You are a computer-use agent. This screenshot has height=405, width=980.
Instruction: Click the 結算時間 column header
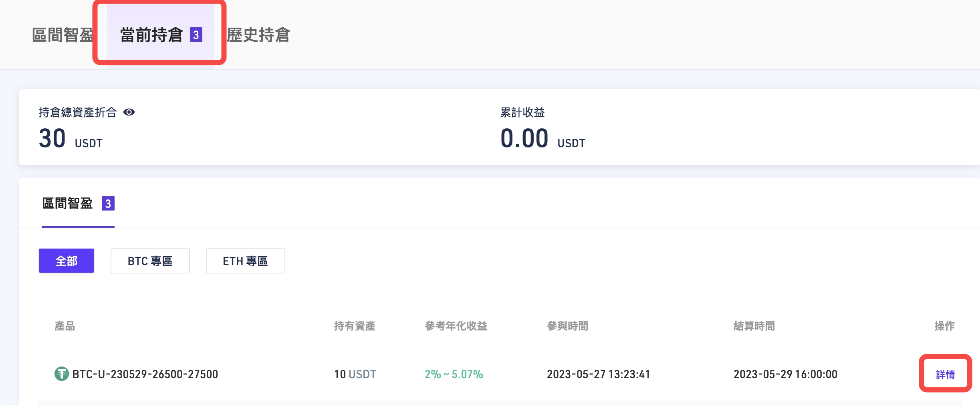pos(754,326)
